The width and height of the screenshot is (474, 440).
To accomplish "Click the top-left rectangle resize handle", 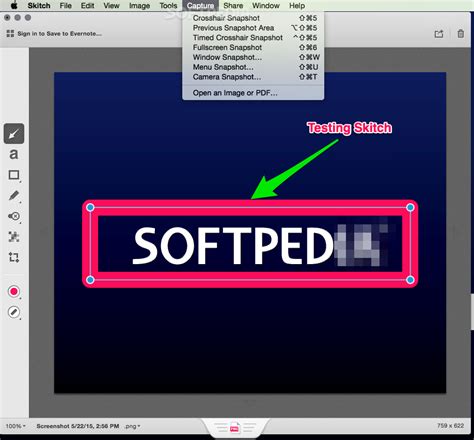I will (90, 208).
